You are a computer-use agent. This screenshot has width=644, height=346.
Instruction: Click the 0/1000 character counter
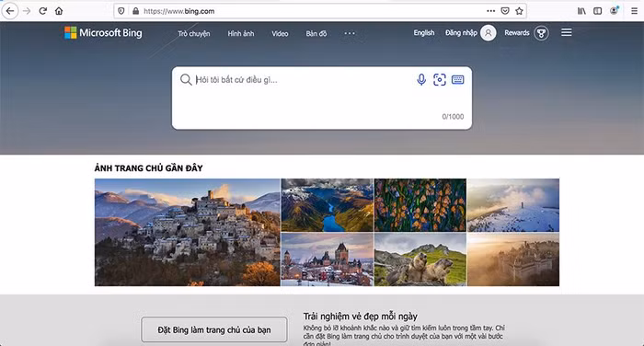[x=453, y=117]
